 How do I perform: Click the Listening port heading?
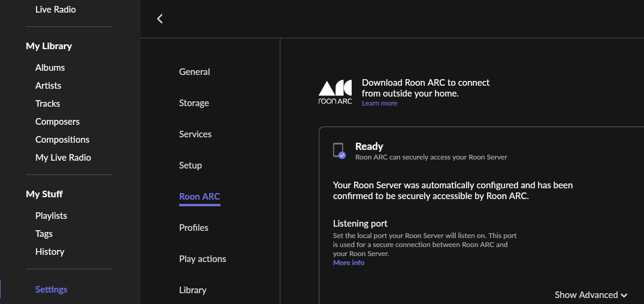(360, 224)
